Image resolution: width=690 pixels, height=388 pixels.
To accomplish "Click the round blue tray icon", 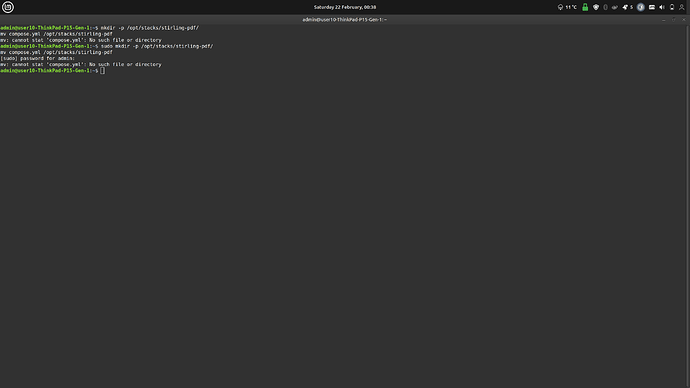I will (641, 7).
